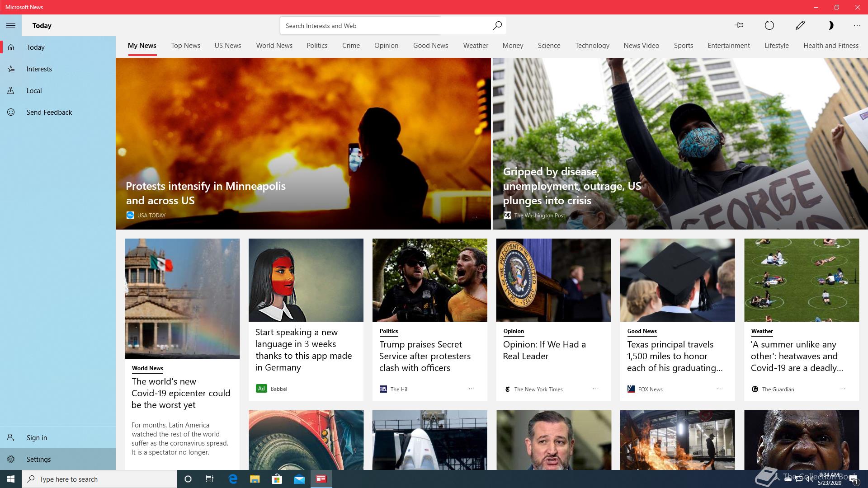This screenshot has width=868, height=488.
Task: Open more options on Washington Post story
Action: point(852,217)
